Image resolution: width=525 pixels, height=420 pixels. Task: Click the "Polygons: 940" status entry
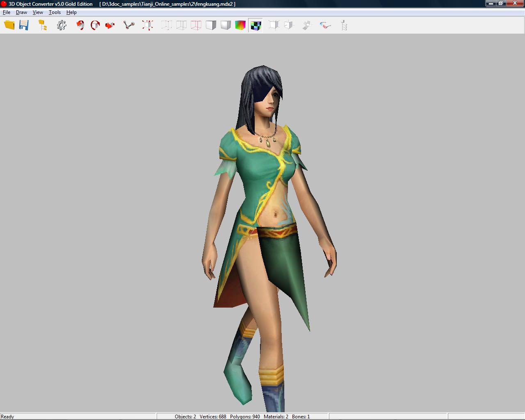coord(245,416)
